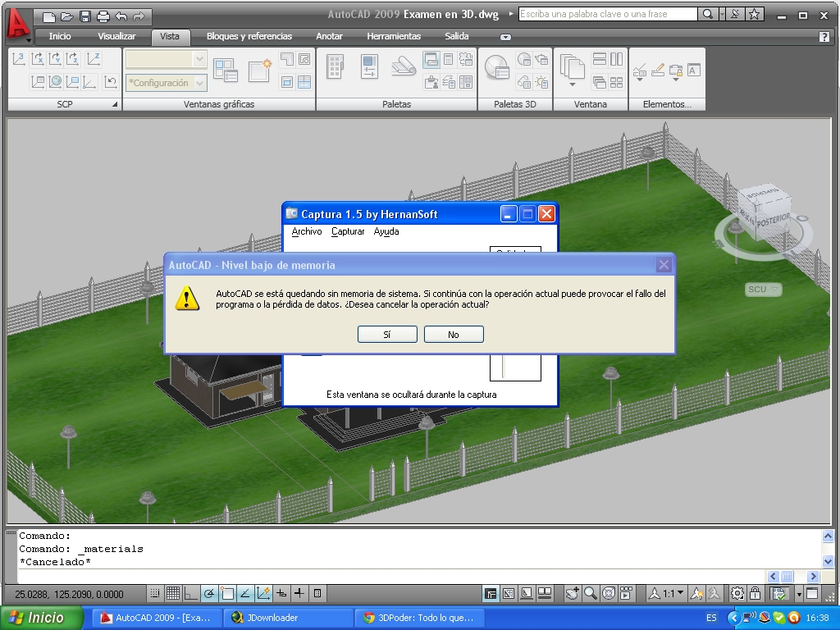Click the Zoom magnifier icon in status bar
840x630 pixels.
590,593
